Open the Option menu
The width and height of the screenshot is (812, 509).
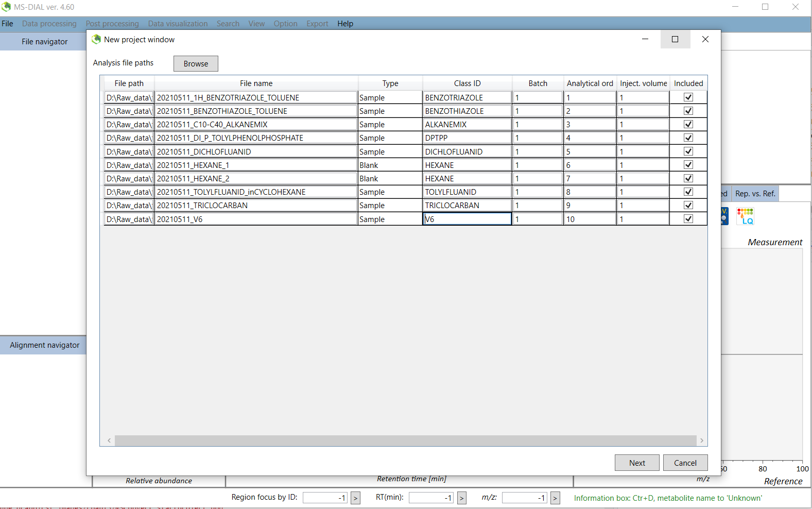[285, 24]
